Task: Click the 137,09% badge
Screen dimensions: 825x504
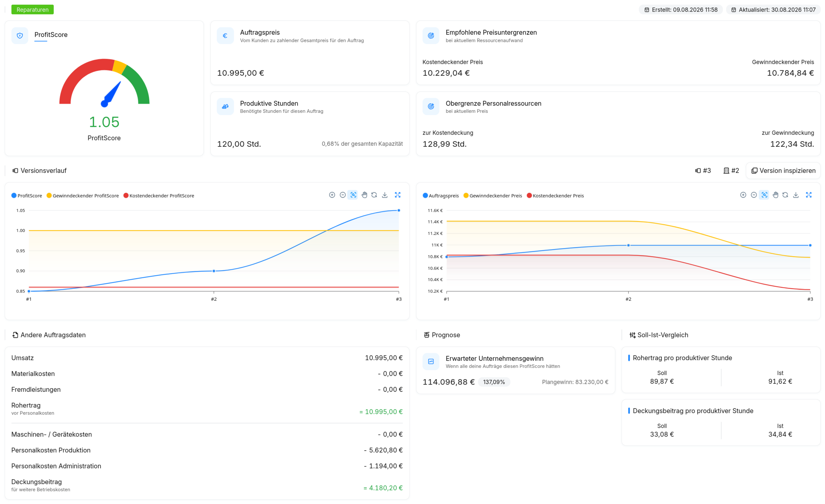Action: [x=494, y=382]
